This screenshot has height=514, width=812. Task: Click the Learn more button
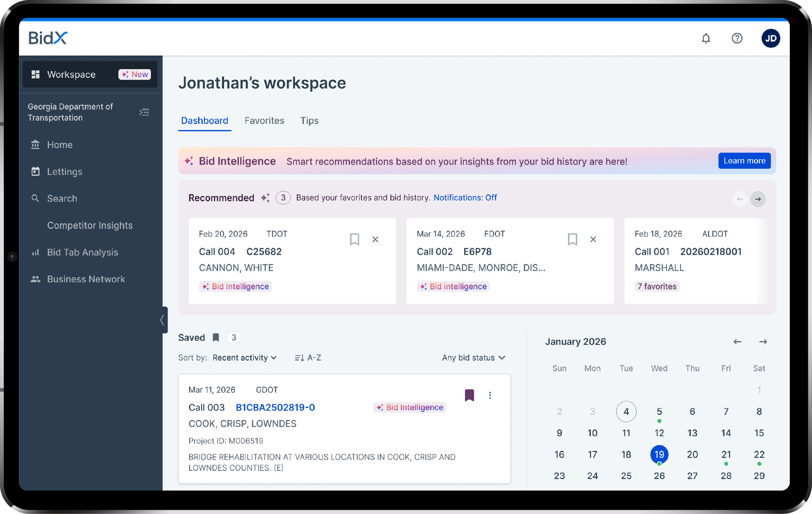click(x=744, y=161)
